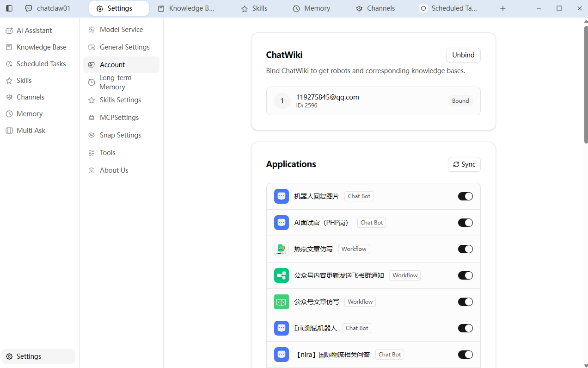This screenshot has height=368, width=588.
Task: Click the Workflow tag beside 热点文章仿写
Action: [x=354, y=249]
